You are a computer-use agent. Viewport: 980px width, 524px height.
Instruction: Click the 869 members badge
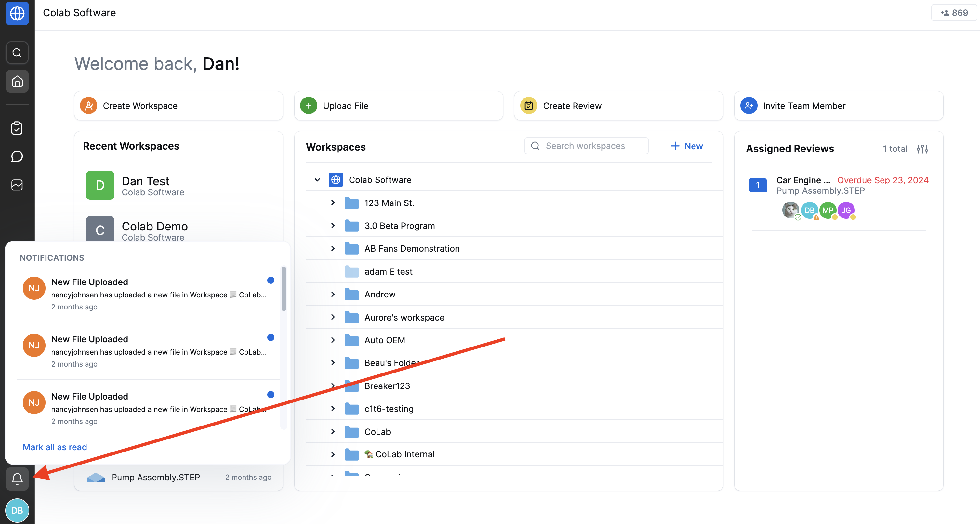click(x=954, y=13)
